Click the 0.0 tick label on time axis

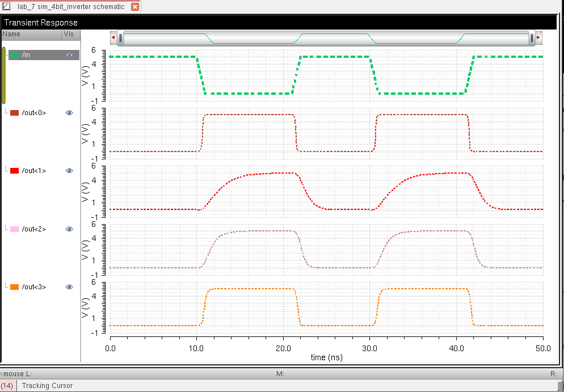tap(111, 348)
